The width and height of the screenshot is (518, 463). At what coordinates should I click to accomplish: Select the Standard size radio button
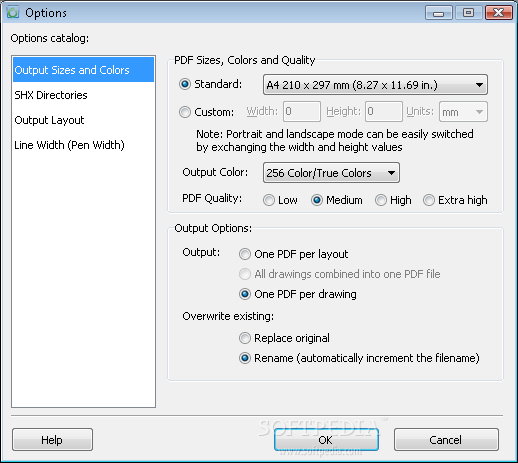[185, 84]
